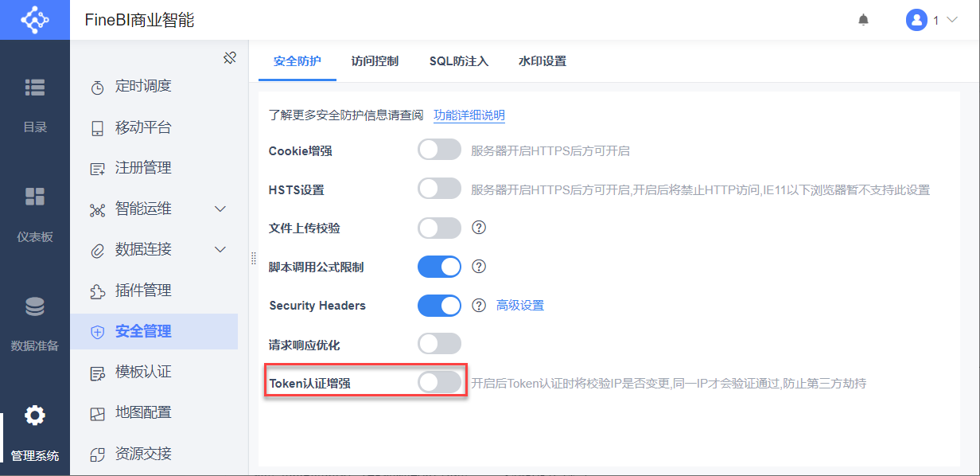Switch to the SQL防注入 tab

pos(459,61)
